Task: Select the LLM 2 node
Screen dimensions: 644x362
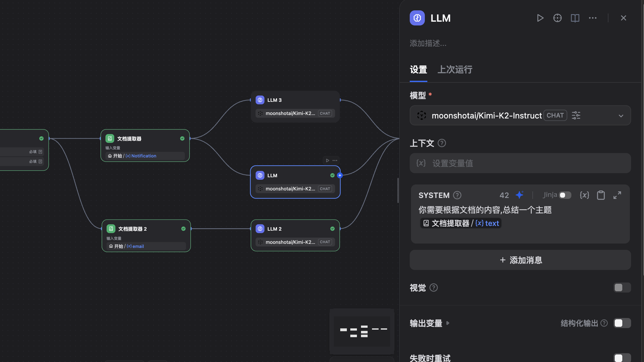Action: [x=295, y=235]
